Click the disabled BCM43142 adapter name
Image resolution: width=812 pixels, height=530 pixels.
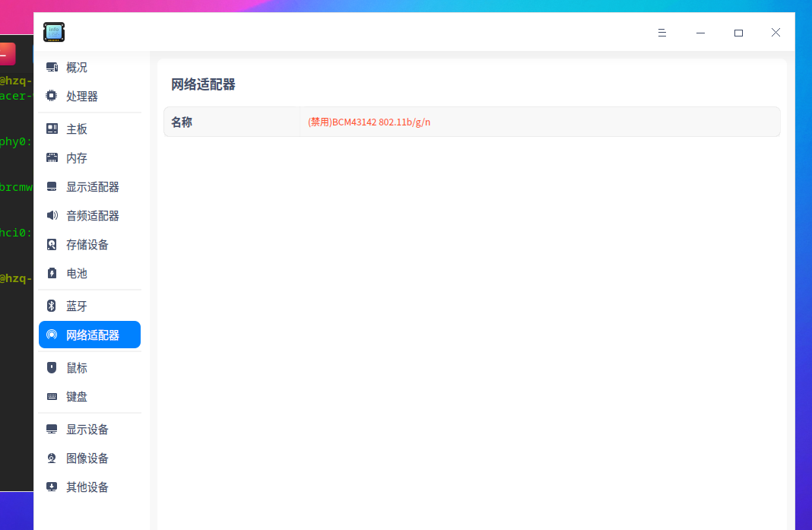pos(368,122)
